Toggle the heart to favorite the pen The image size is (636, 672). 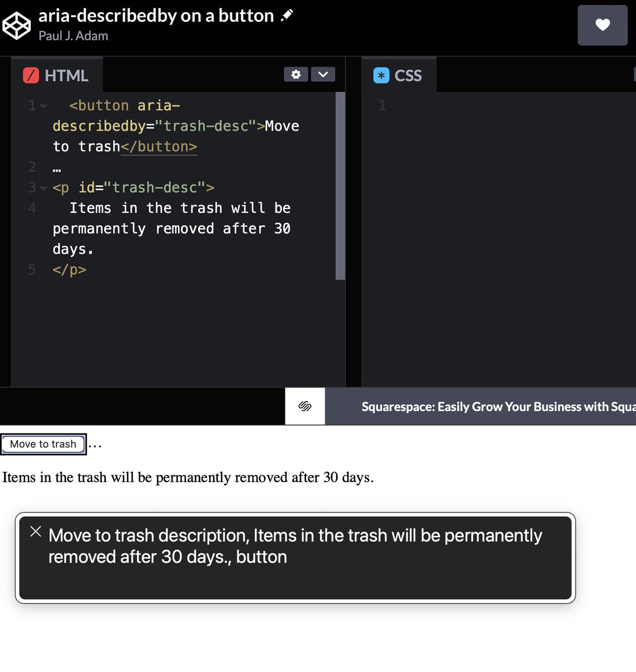[x=602, y=25]
